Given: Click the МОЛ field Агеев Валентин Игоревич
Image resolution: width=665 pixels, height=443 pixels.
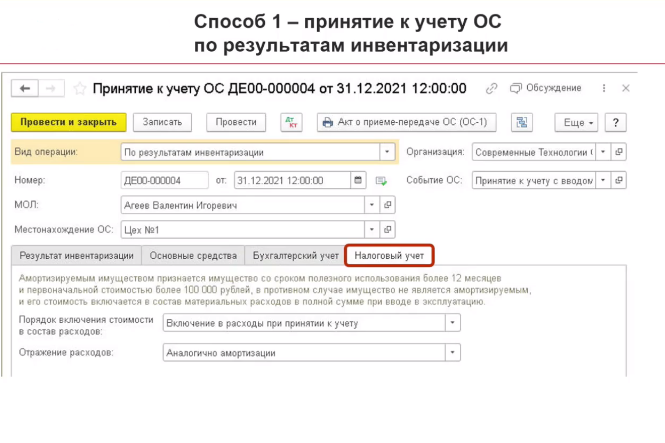Looking at the screenshot, I should 243,205.
